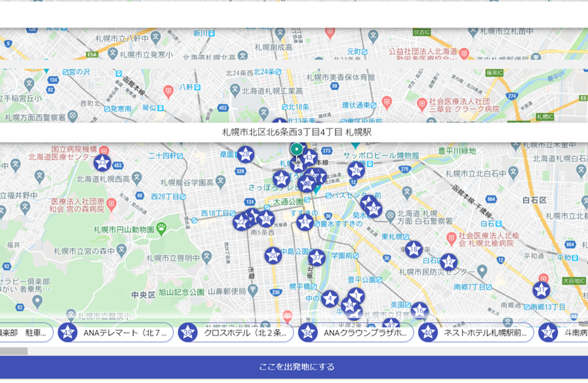Click the 旭山記念公園 map label
Image resolution: width=588 pixels, height=383 pixels.
(182, 292)
